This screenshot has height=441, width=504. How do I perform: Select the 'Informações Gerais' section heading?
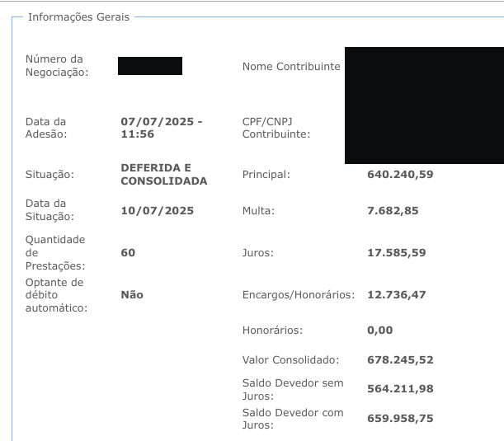click(78, 17)
